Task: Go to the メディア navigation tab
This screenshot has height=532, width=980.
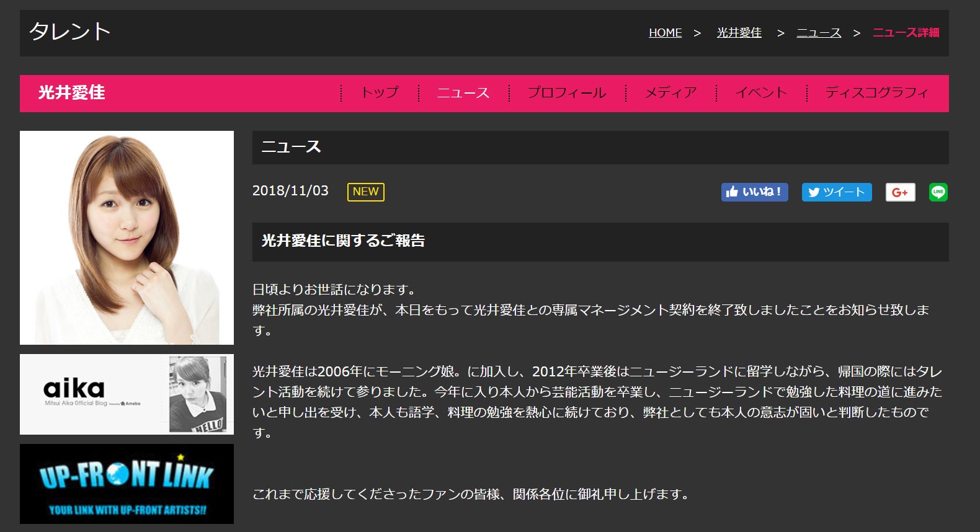Action: [x=670, y=93]
